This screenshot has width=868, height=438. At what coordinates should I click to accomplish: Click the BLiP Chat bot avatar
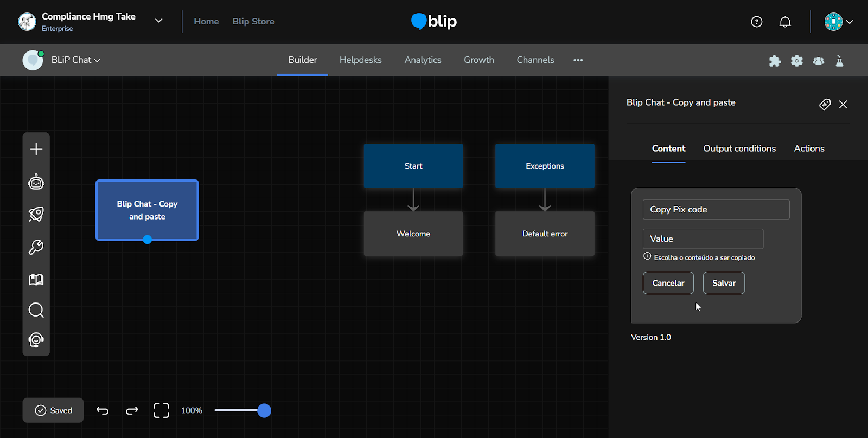coord(33,60)
